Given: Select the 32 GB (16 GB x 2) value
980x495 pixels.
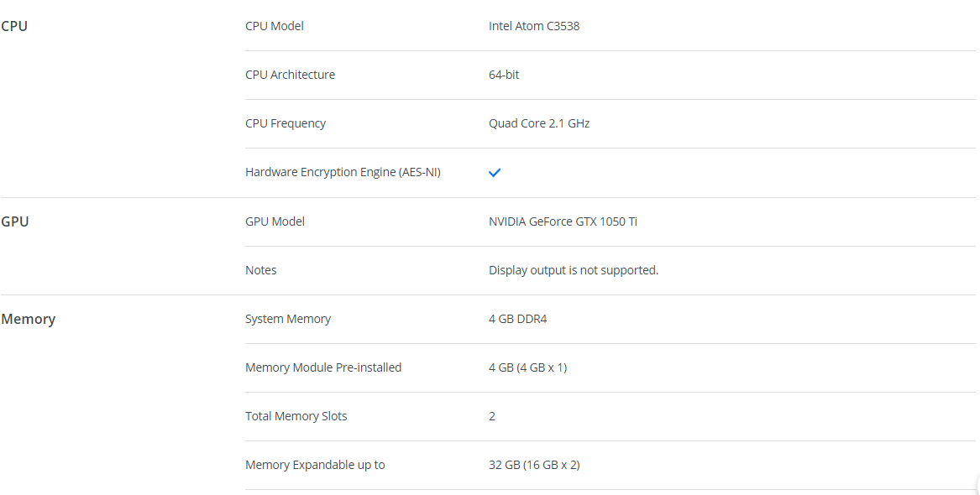Looking at the screenshot, I should tap(534, 465).
